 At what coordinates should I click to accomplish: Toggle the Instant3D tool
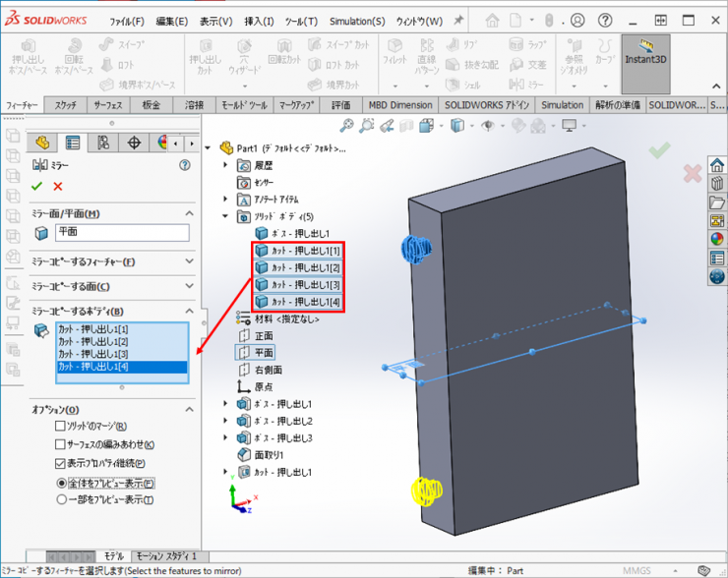tap(645, 61)
